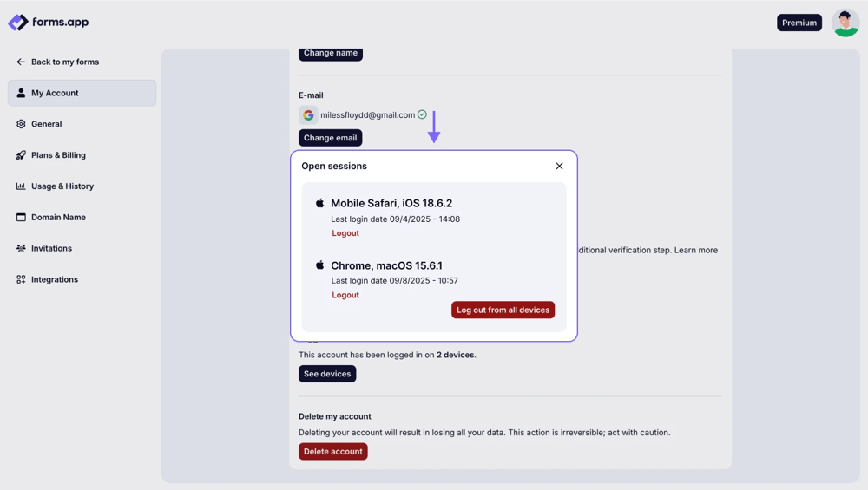Click the Plans & Billing rocket icon
Screen dimensions: 868x490
click(x=21, y=155)
